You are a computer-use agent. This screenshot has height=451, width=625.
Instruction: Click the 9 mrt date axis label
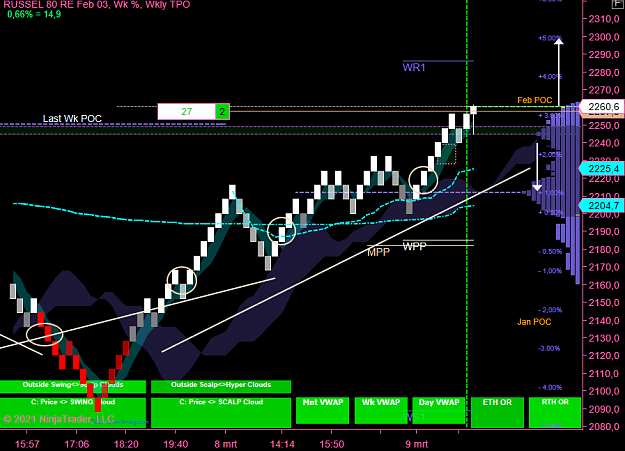coord(417,444)
